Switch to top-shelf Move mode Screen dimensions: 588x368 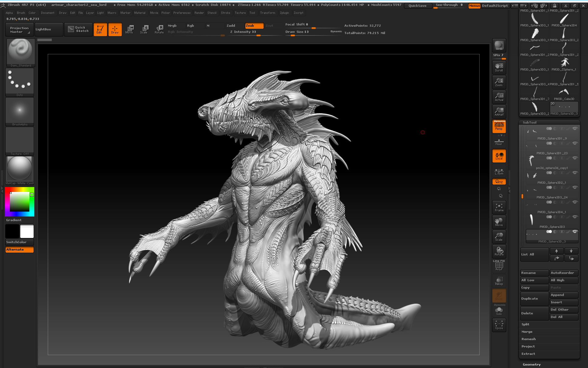click(130, 29)
